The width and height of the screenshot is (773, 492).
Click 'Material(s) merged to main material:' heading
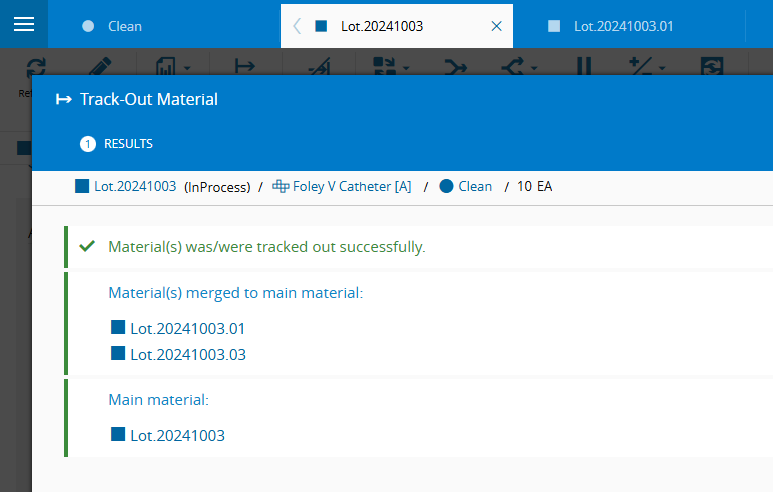236,293
